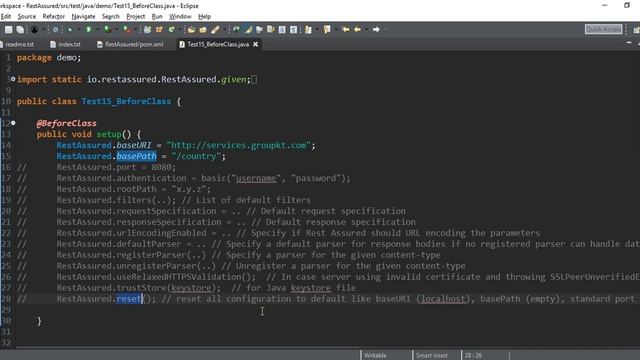Click the New Java Project icon
The image size is (640, 360).
point(147,29)
